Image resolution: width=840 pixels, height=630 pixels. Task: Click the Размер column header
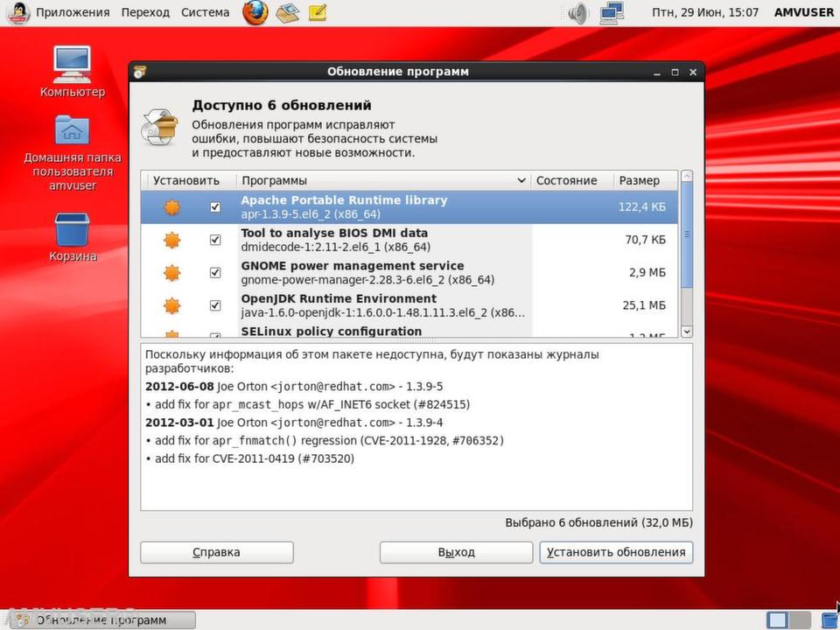click(646, 180)
